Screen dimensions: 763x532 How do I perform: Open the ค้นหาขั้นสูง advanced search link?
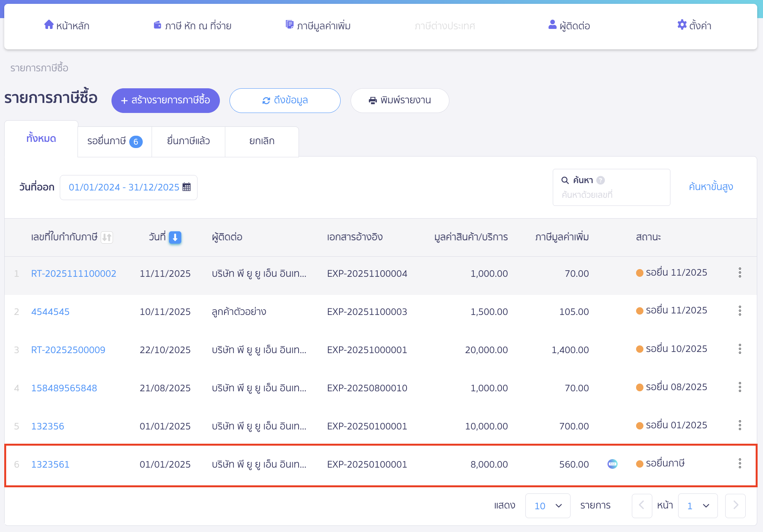point(711,187)
